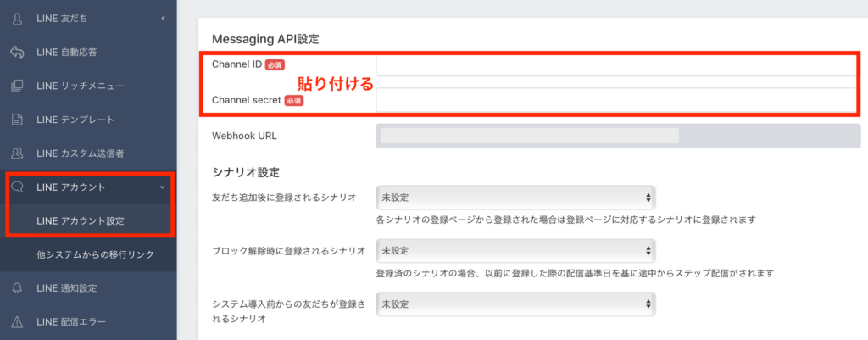Click help text 各シナリオの登録ページから登録された場合

tap(565, 220)
